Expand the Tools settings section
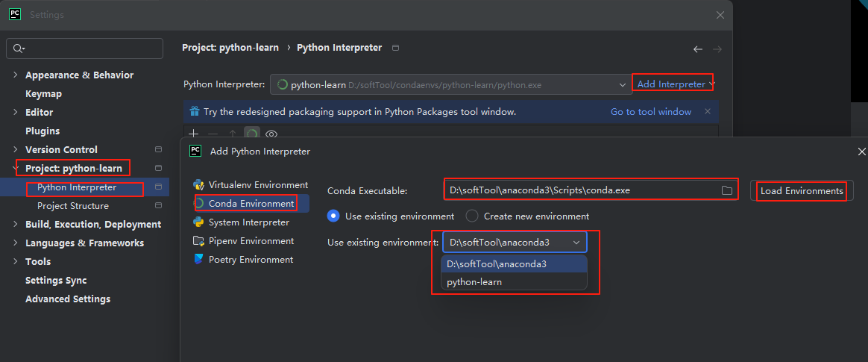Image resolution: width=868 pixels, height=362 pixels. point(16,262)
